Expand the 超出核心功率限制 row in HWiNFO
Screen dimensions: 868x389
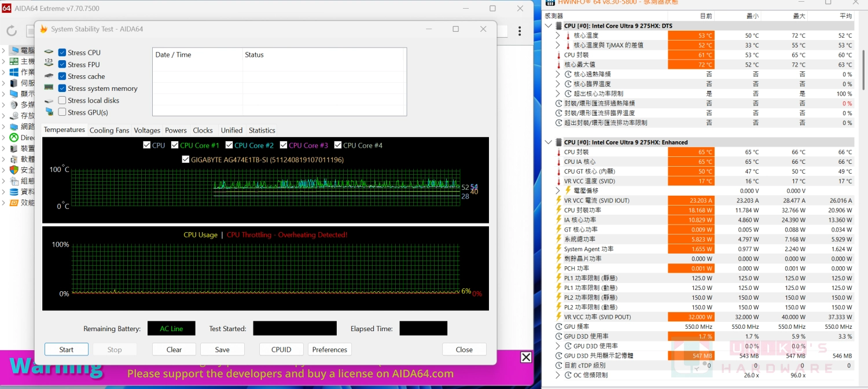click(558, 94)
